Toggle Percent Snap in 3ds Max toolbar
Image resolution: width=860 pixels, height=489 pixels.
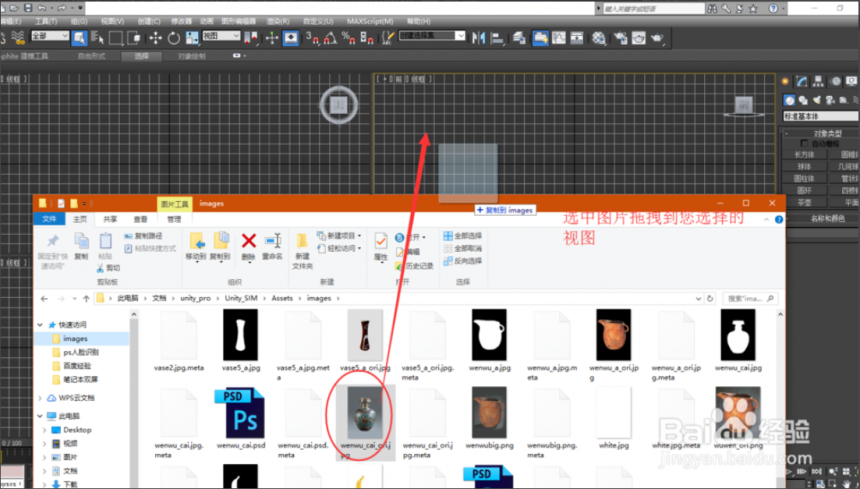(x=349, y=38)
